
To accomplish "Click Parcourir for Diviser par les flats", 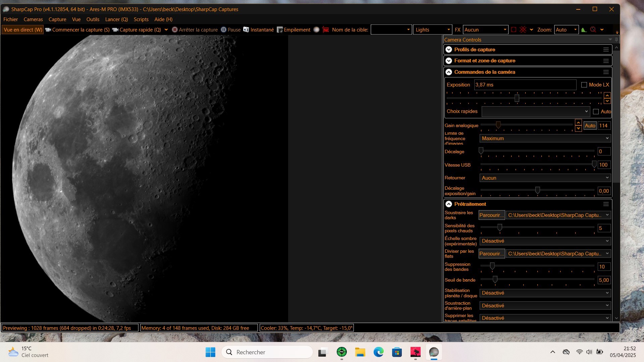I will [x=491, y=254].
